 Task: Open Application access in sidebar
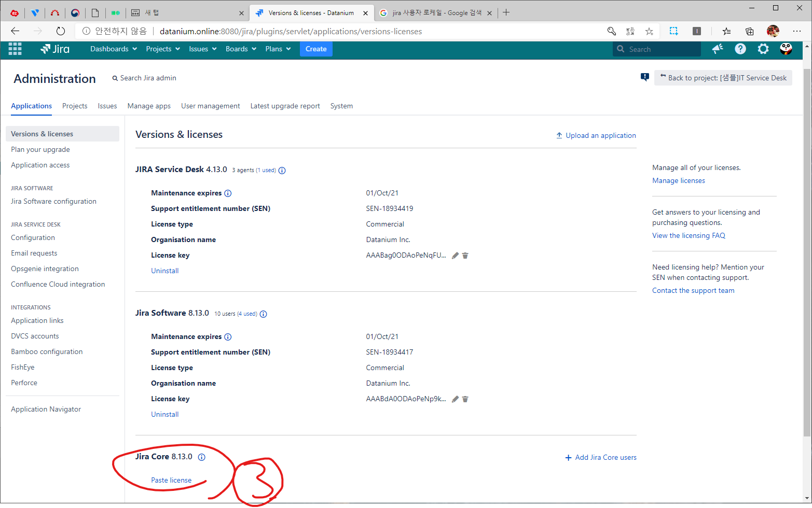40,165
